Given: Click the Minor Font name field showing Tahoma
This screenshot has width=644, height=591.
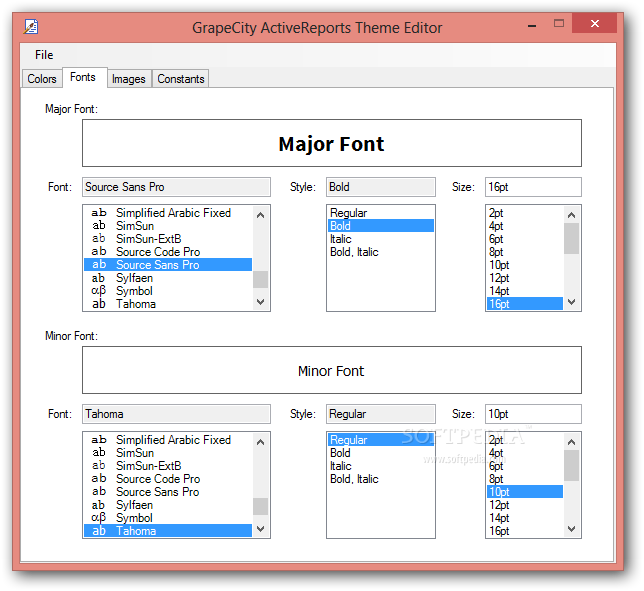Looking at the screenshot, I should point(176,414).
